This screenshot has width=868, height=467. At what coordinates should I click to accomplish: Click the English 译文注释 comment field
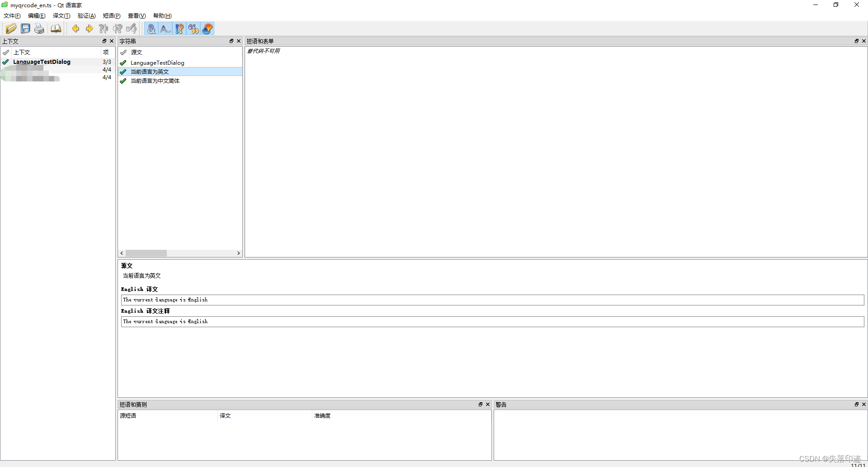click(x=492, y=322)
